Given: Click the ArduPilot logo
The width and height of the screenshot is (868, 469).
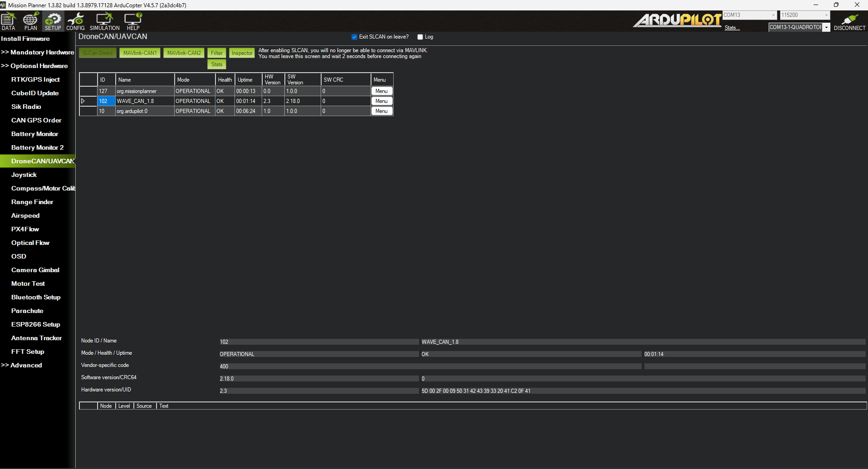Looking at the screenshot, I should tap(677, 20).
